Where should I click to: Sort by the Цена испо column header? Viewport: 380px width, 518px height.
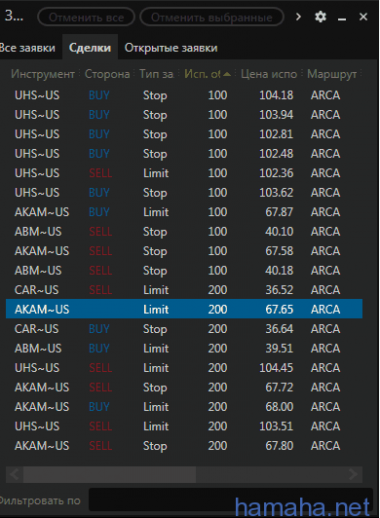(x=269, y=74)
